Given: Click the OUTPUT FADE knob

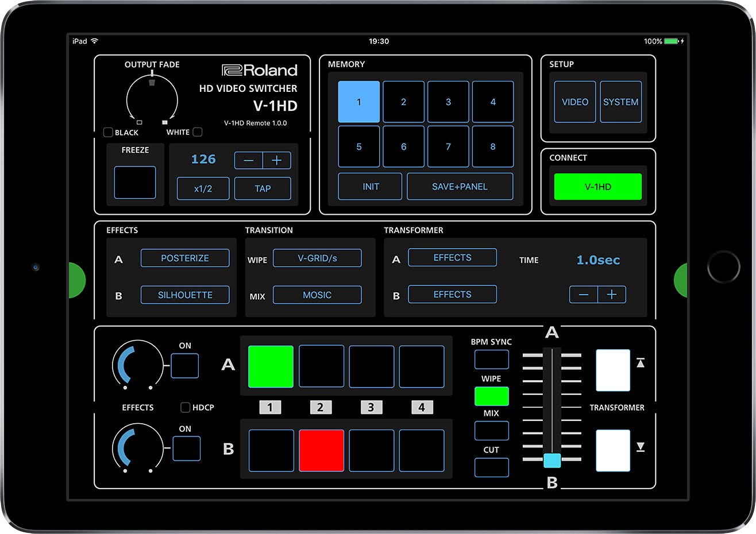Looking at the screenshot, I should point(152,99).
